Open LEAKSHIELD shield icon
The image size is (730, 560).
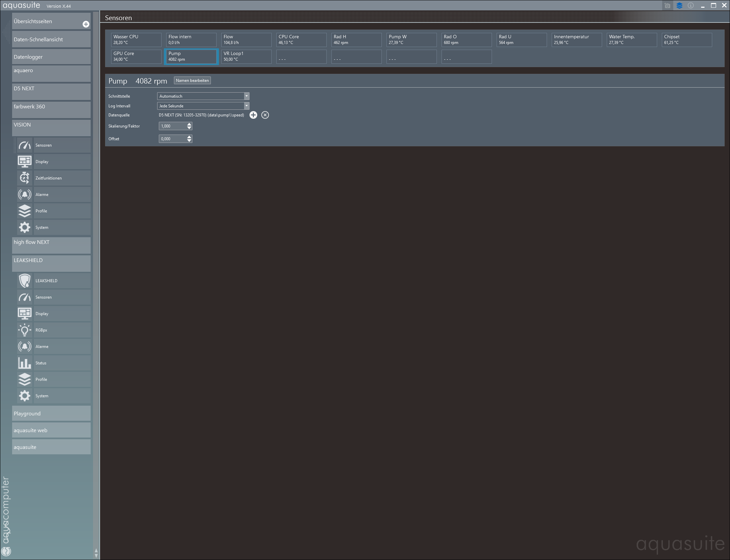pos(25,281)
